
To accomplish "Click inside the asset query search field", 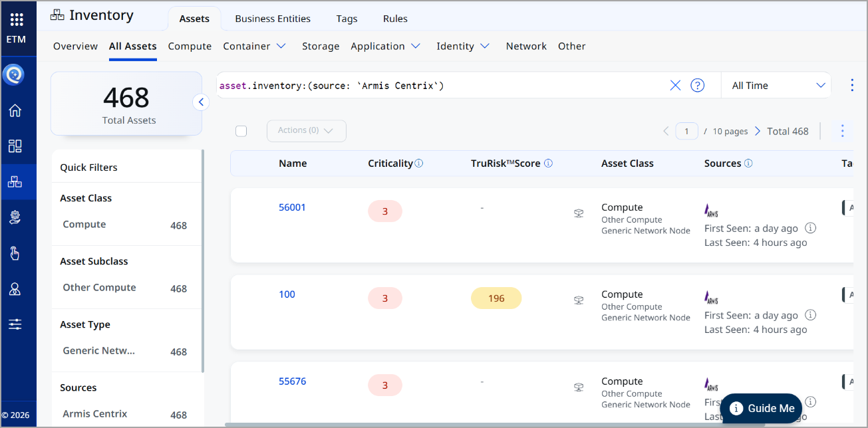I will pos(439,85).
